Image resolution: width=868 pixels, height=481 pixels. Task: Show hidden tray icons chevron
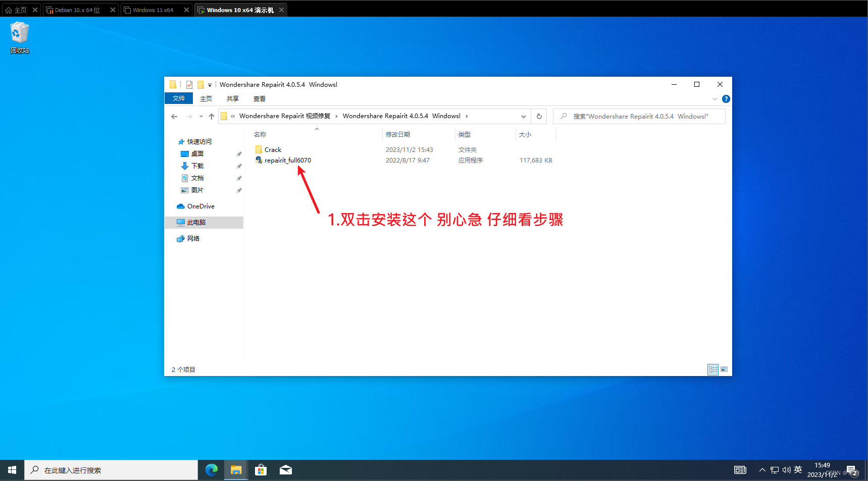[x=762, y=470]
